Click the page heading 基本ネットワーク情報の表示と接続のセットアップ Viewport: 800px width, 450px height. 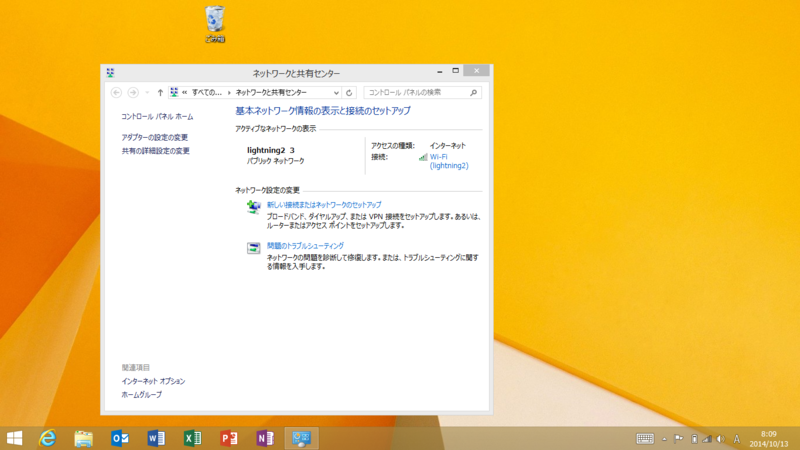[x=322, y=111]
